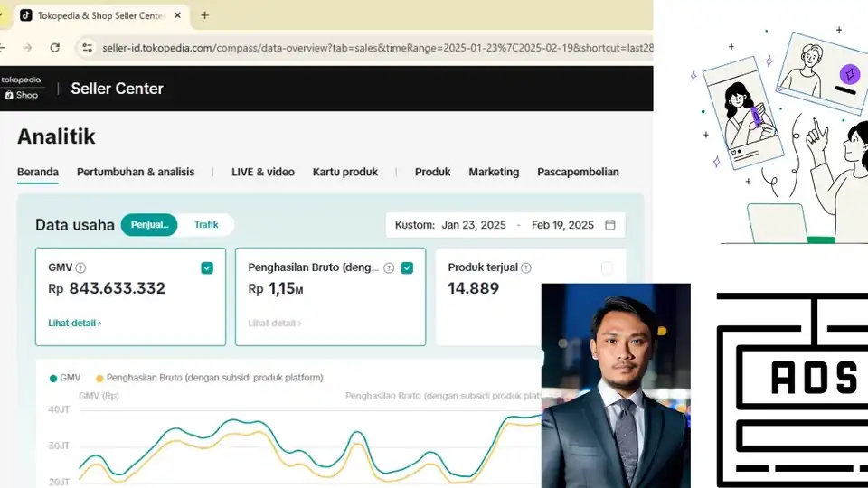The width and height of the screenshot is (868, 488).
Task: Click the Jan 23, 2025 start date
Action: 474,225
